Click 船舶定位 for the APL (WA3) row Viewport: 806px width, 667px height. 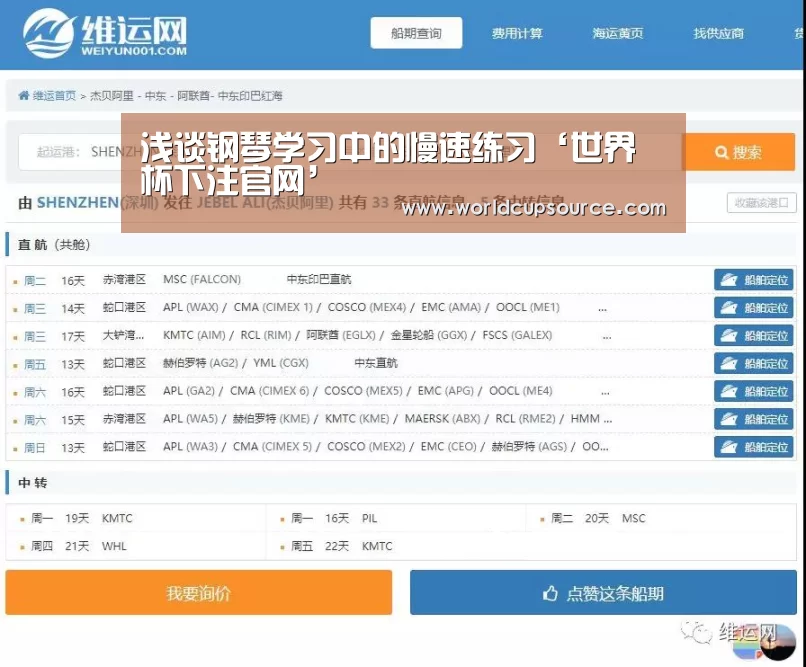754,447
